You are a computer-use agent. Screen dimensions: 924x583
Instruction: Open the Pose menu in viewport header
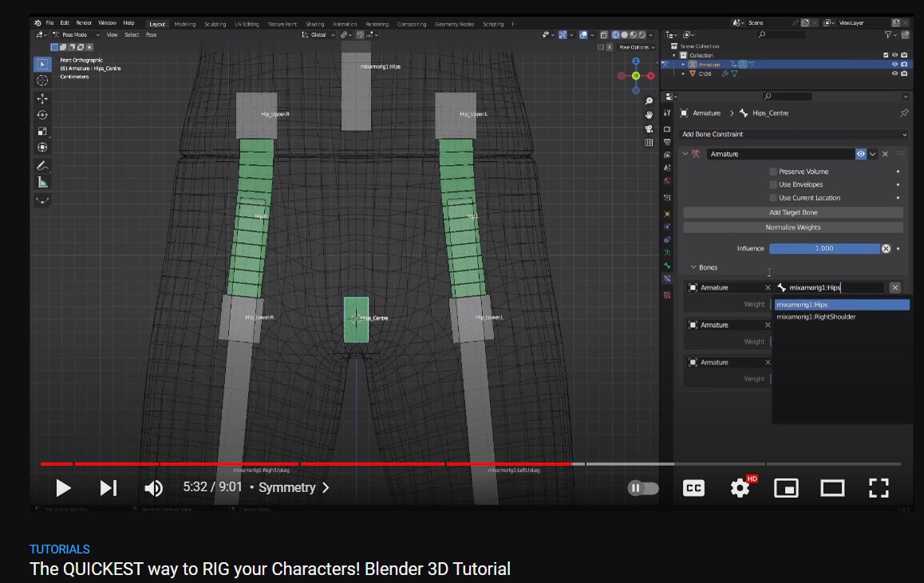pos(152,35)
